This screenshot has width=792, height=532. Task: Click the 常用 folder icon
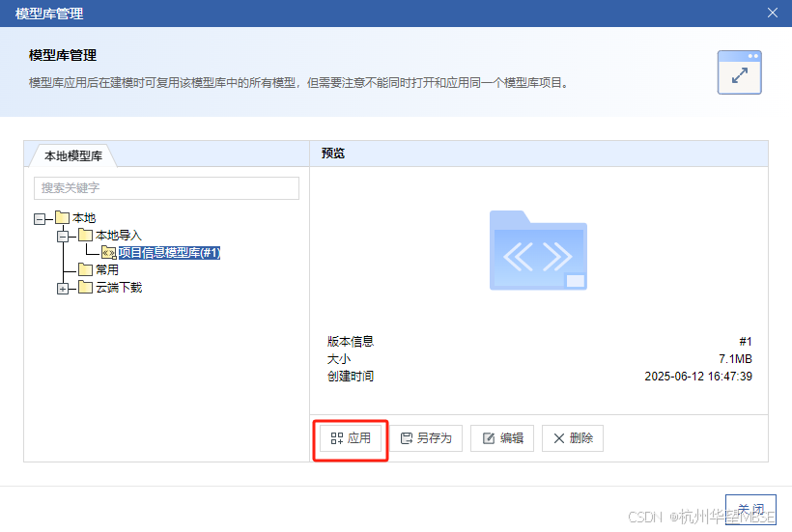(x=85, y=269)
